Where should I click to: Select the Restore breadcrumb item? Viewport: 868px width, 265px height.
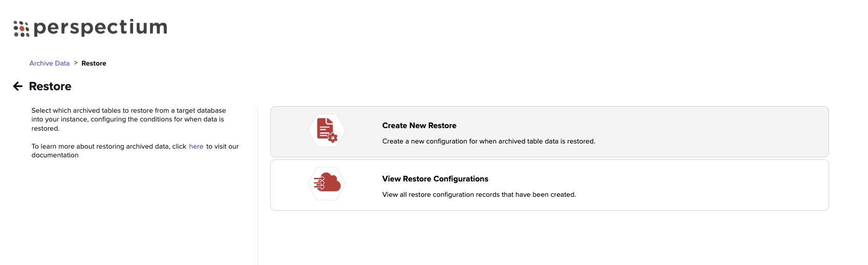click(94, 64)
